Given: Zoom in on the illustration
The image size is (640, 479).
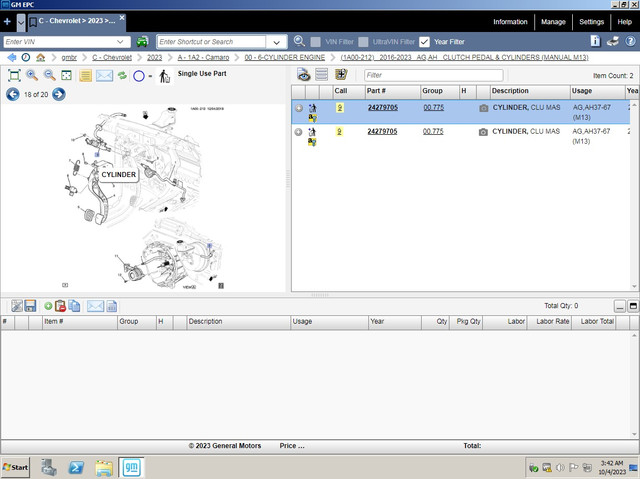Looking at the screenshot, I should pyautogui.click(x=32, y=75).
